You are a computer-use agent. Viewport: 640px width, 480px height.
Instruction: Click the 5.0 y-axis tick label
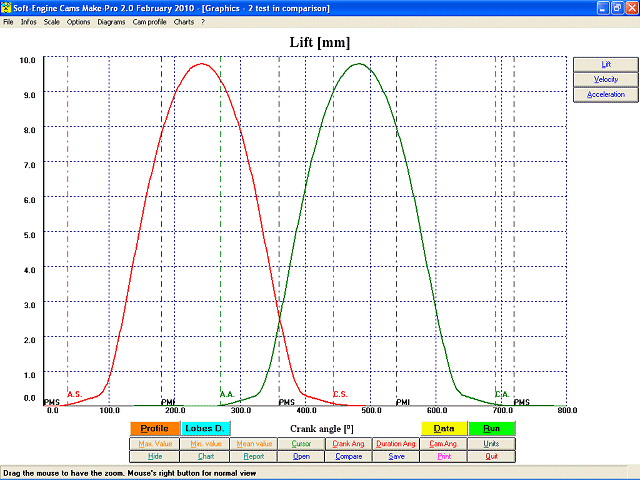(29, 235)
